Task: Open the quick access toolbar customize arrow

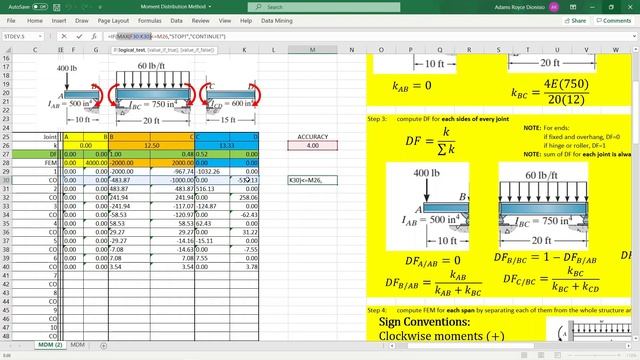Action: point(100,7)
